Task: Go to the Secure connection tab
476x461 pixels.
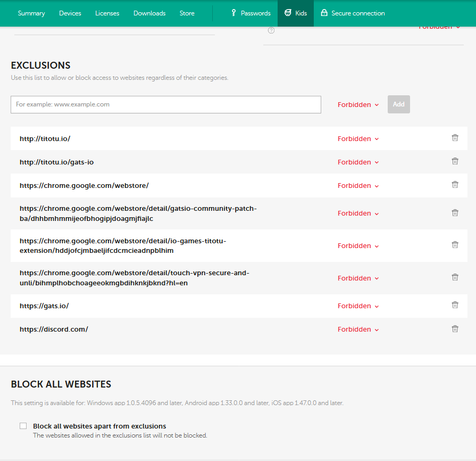Action: [x=353, y=13]
